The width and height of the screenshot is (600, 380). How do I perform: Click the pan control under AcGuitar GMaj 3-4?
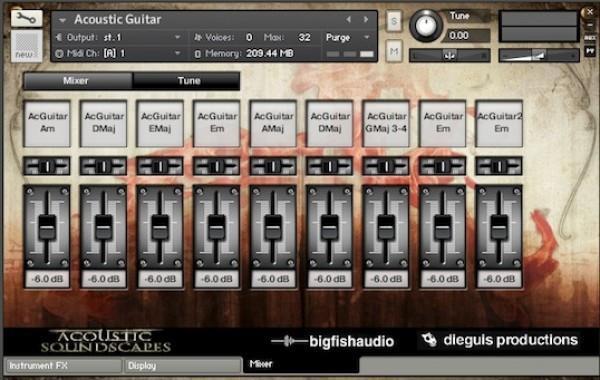[386, 166]
